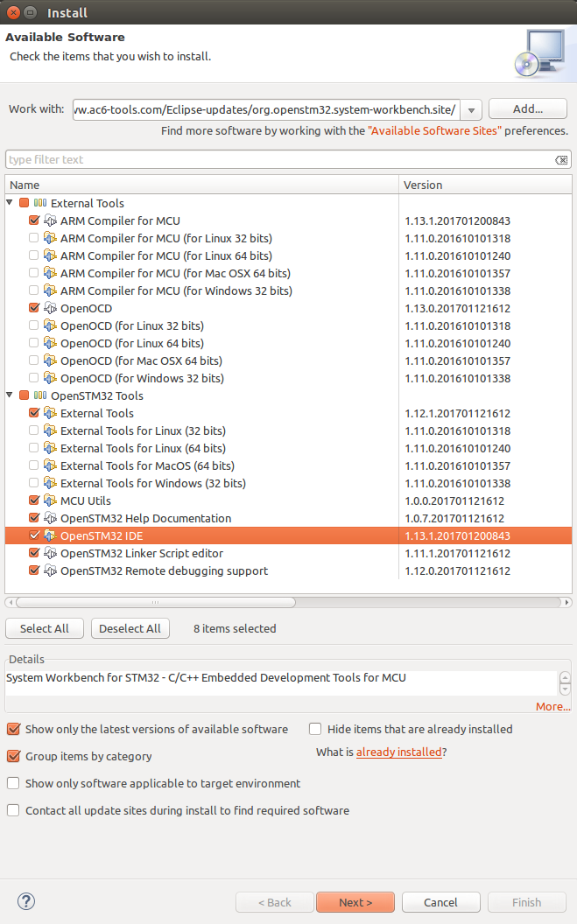Click the OpenSTM32 Tools category icon
Image resolution: width=577 pixels, height=924 pixels.
point(40,395)
